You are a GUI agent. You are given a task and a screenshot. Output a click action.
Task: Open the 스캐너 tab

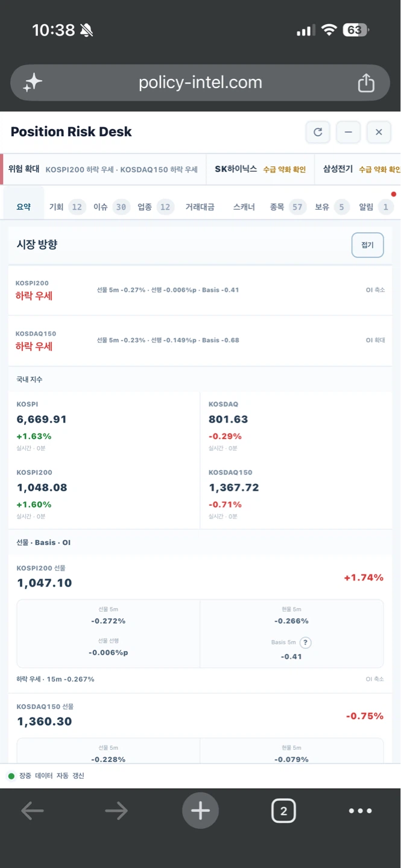[x=244, y=207]
